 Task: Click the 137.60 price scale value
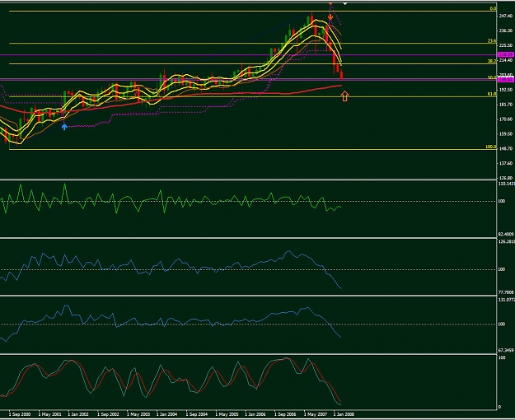point(506,163)
